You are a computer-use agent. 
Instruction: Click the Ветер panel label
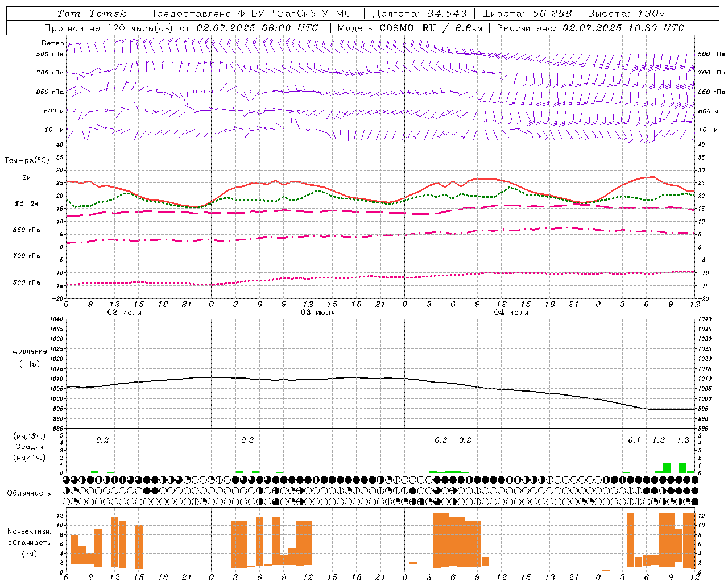pos(52,43)
